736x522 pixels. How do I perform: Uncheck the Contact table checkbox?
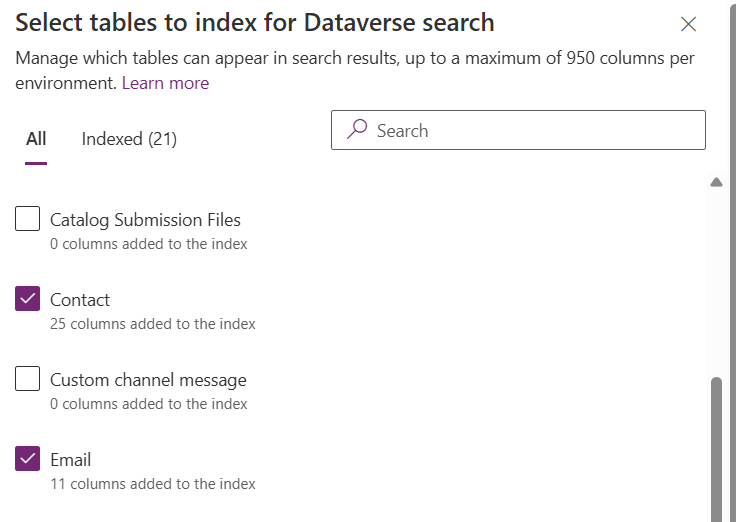pos(28,298)
